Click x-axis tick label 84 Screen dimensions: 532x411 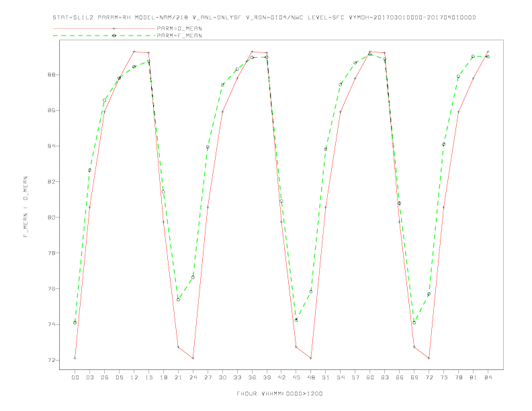tap(488, 377)
